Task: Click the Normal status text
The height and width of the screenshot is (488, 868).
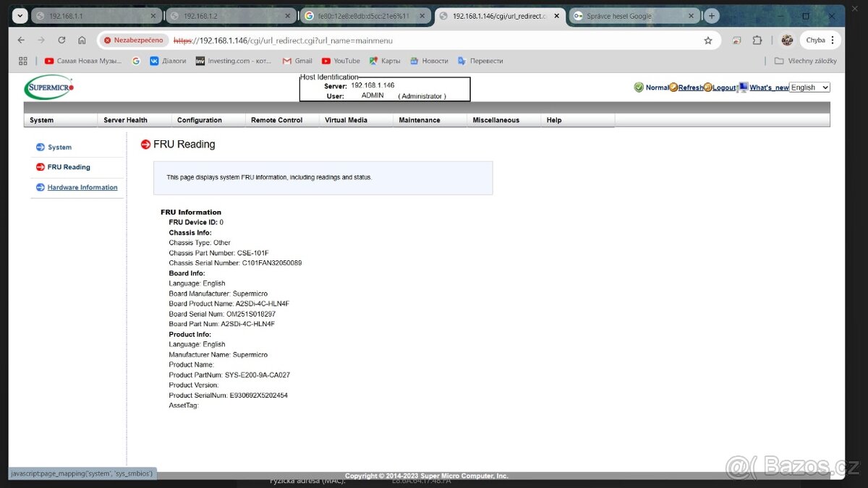Action: click(657, 87)
